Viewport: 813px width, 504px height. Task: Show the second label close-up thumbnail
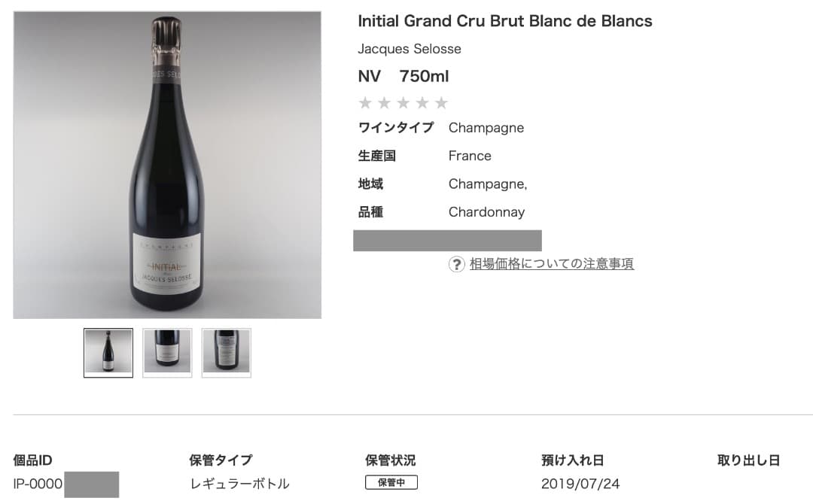[x=167, y=352]
